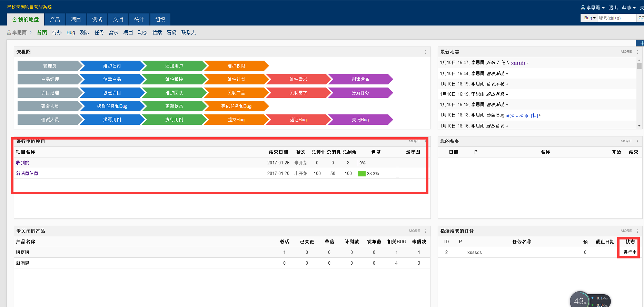Switch to the 产品 main tab
The image size is (644, 307).
coord(55,19)
